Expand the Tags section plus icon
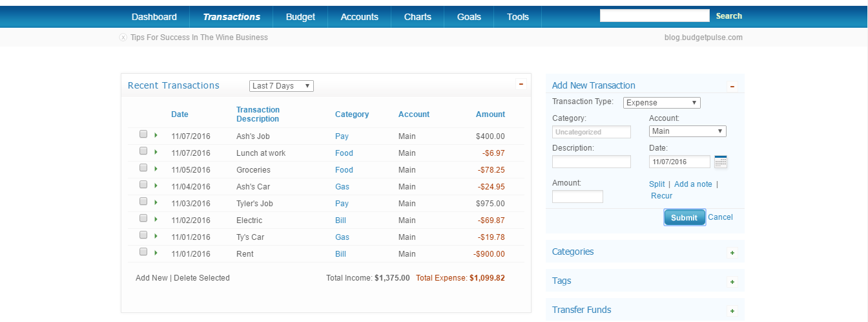 point(732,282)
